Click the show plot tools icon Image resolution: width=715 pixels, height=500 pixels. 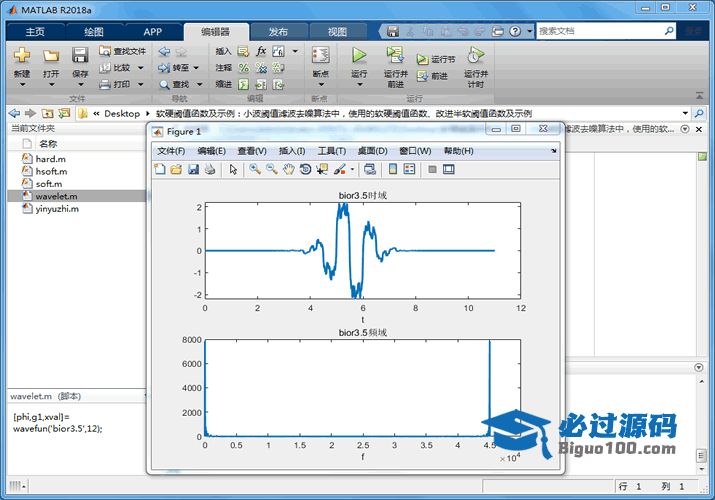pos(449,170)
